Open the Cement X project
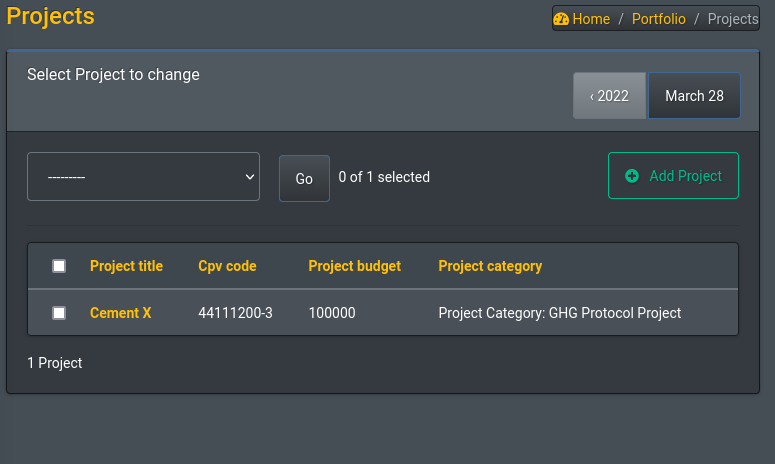Screen dimensions: 775x464 [x=121, y=313]
